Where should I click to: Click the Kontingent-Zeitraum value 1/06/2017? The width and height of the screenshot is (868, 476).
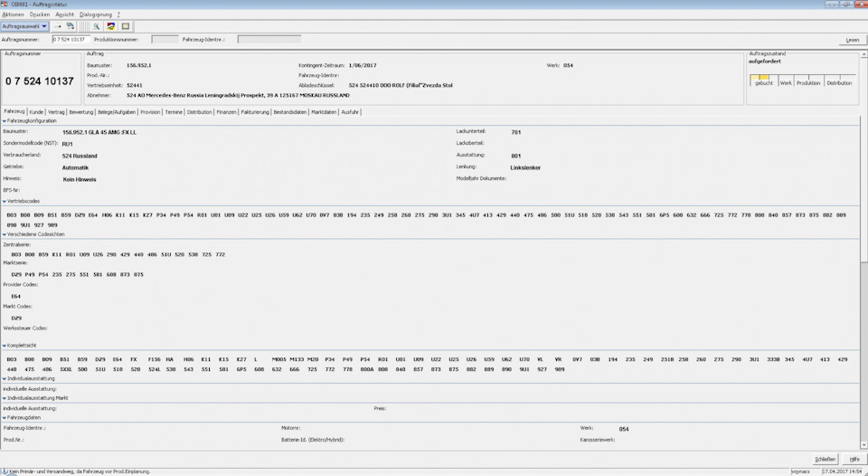click(363, 65)
